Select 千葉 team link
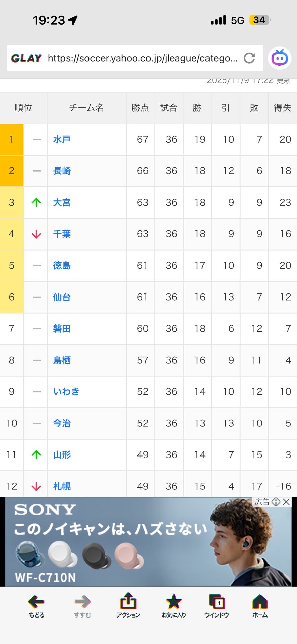The width and height of the screenshot is (297, 644). (x=62, y=234)
